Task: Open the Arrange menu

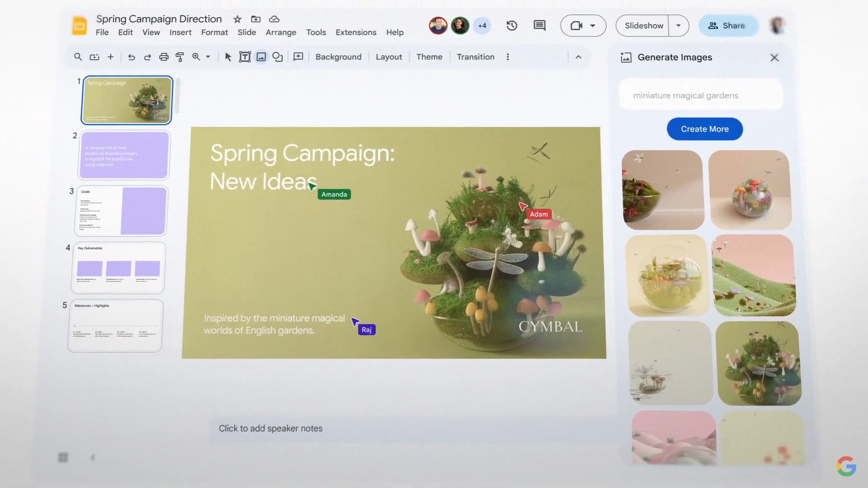Action: (281, 33)
